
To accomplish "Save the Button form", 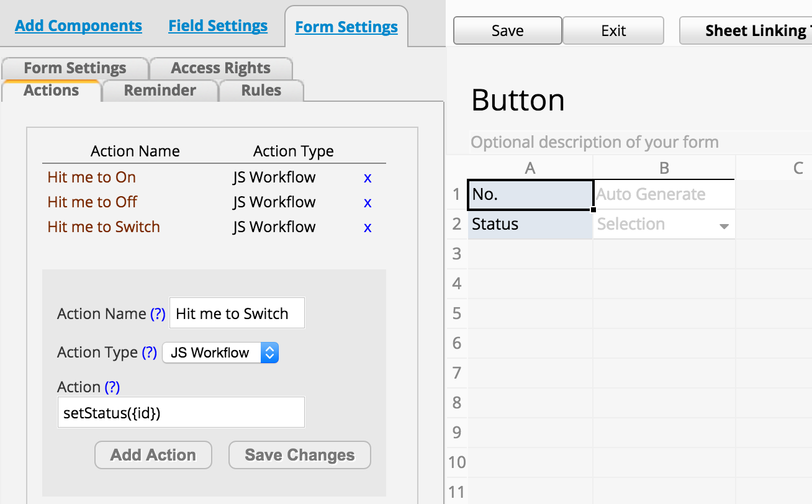I will [507, 30].
